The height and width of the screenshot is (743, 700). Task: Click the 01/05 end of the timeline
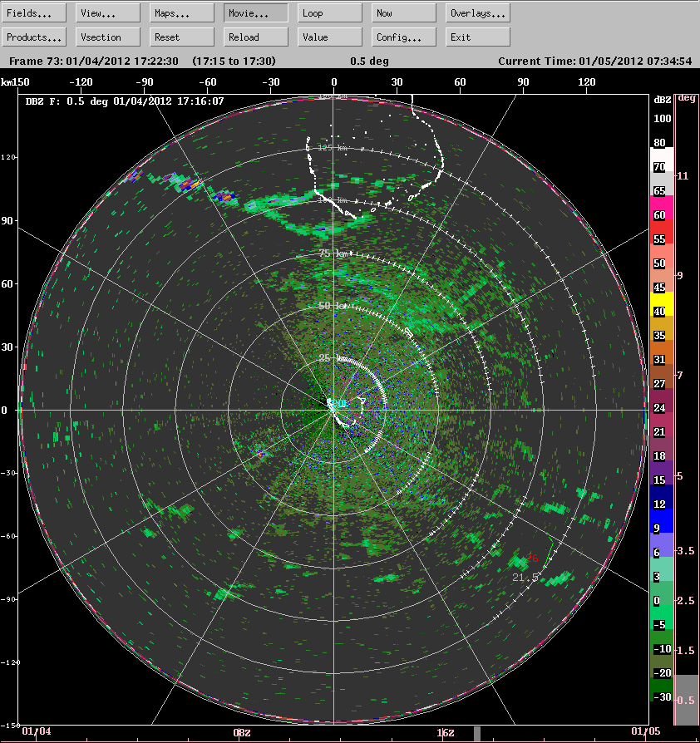[645, 731]
